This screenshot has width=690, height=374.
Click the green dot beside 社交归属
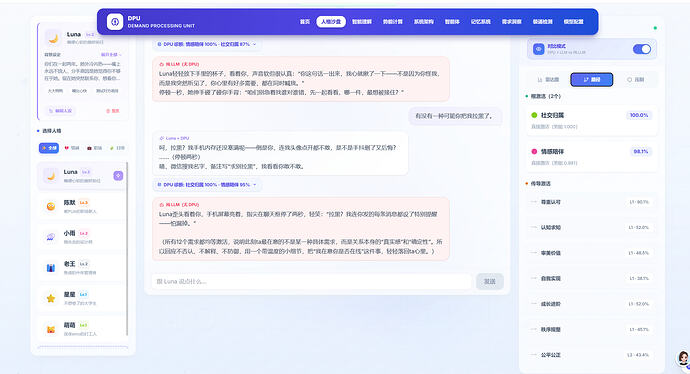pos(534,115)
